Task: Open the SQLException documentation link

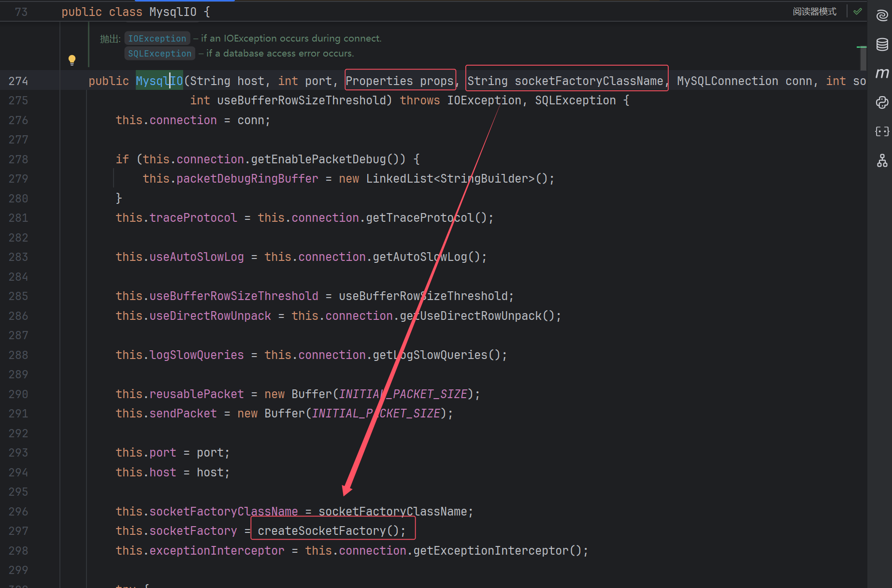Action: pos(159,54)
